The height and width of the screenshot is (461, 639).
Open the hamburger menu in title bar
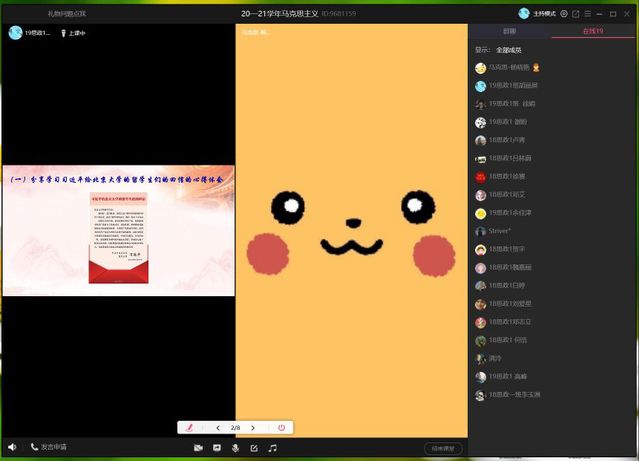588,14
